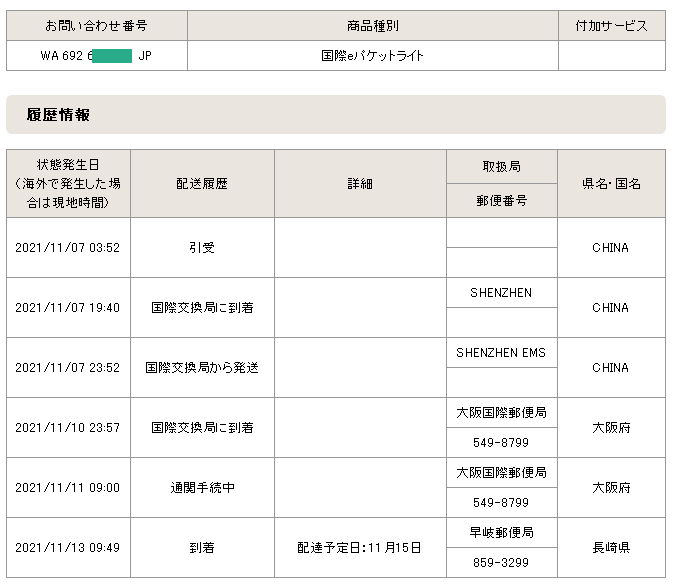Screen dimensions: 674x587
Task: Click the SHENZHEN EMS office cell
Action: point(502,353)
